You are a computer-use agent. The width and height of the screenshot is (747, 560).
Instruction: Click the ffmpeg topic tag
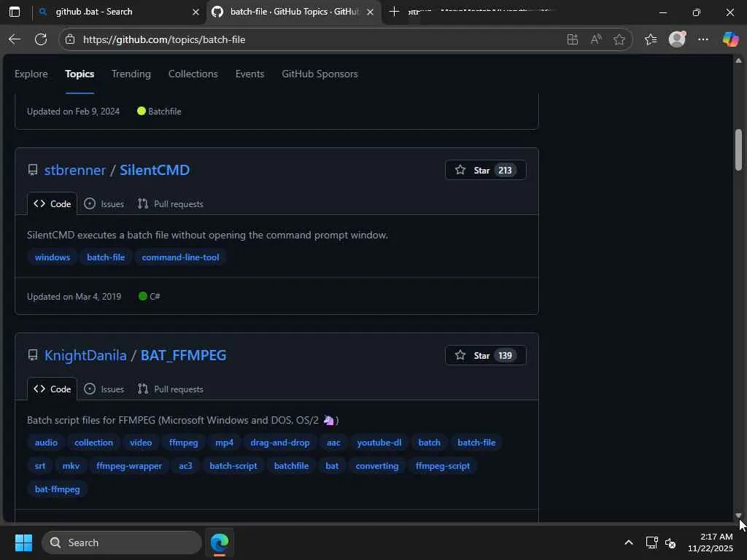pyautogui.click(x=183, y=443)
